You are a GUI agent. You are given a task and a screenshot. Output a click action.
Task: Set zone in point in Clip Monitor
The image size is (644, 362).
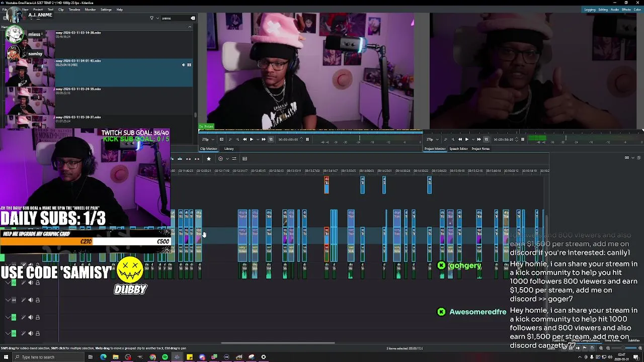pyautogui.click(x=230, y=139)
